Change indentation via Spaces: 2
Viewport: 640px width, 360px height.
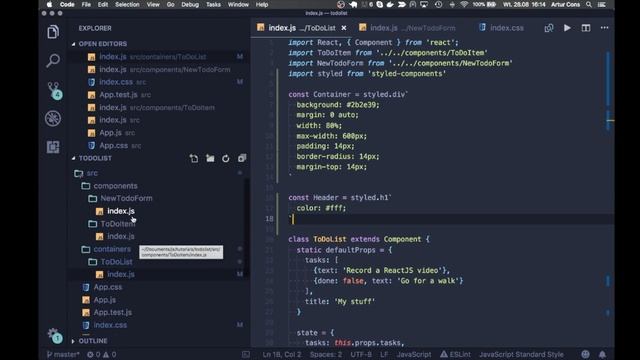click(x=326, y=354)
